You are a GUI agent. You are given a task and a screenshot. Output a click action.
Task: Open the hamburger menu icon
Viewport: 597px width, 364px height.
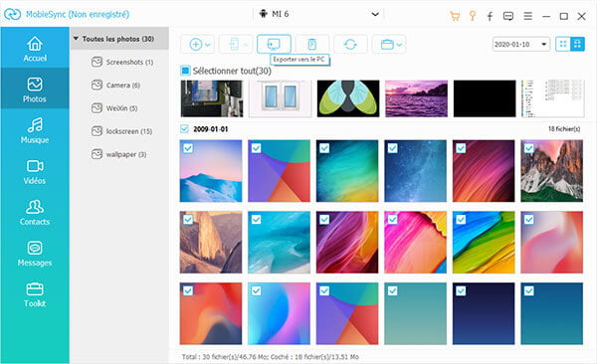tap(527, 16)
